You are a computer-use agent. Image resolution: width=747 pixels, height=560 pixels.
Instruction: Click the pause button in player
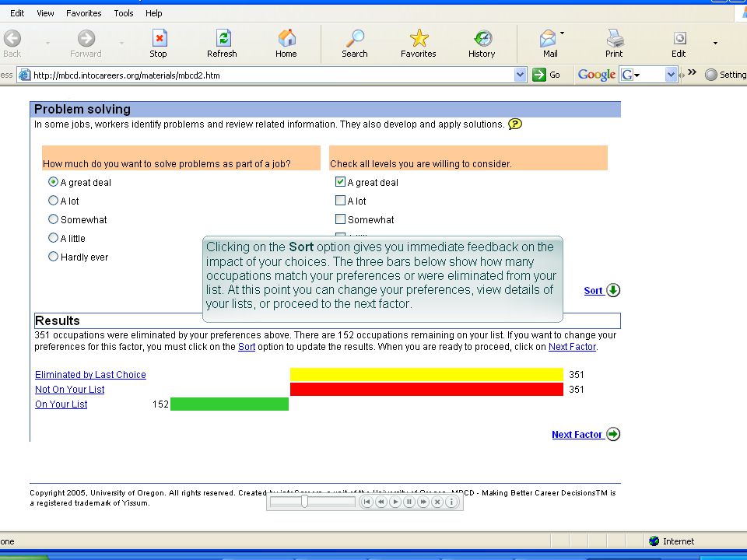coord(409,502)
